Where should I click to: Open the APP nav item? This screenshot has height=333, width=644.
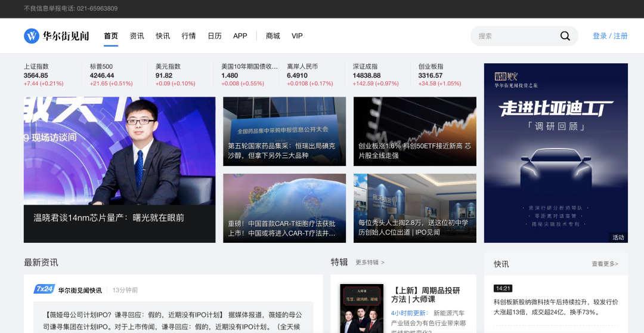[240, 36]
